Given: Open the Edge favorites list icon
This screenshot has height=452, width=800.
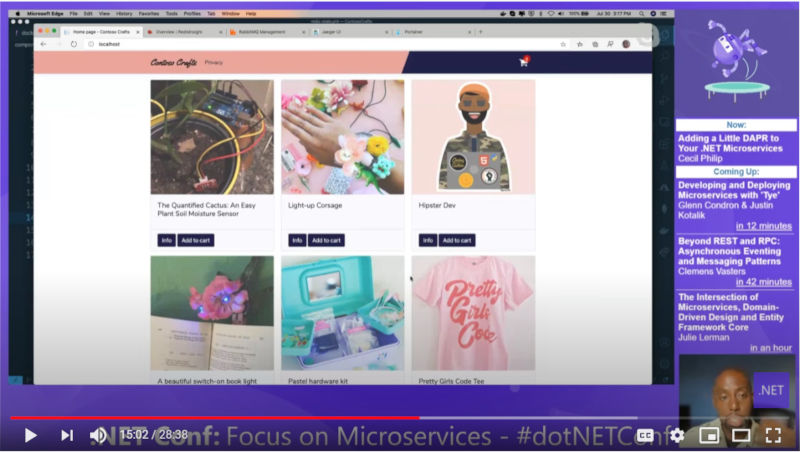Looking at the screenshot, I should click(580, 44).
